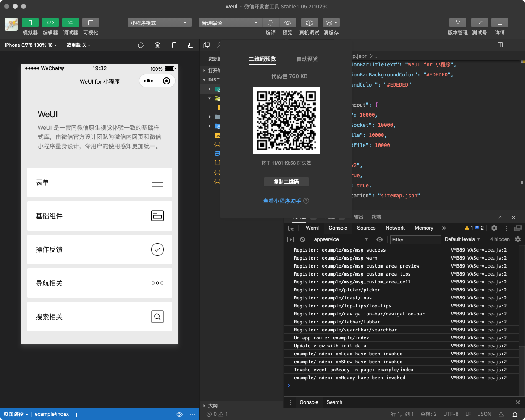This screenshot has height=420, width=525.
Task: Toggle the console live expression eye
Action: tap(380, 239)
